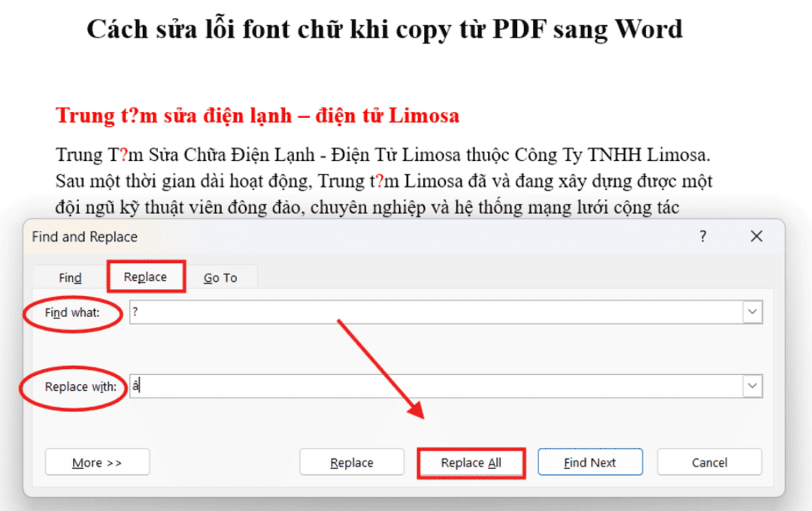
Task: Expand the Find what dropdown arrow
Action: pos(753,312)
